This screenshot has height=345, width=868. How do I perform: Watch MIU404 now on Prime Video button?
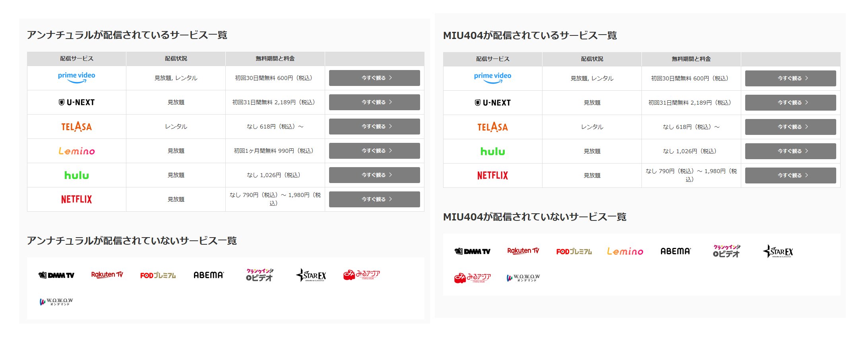click(790, 78)
